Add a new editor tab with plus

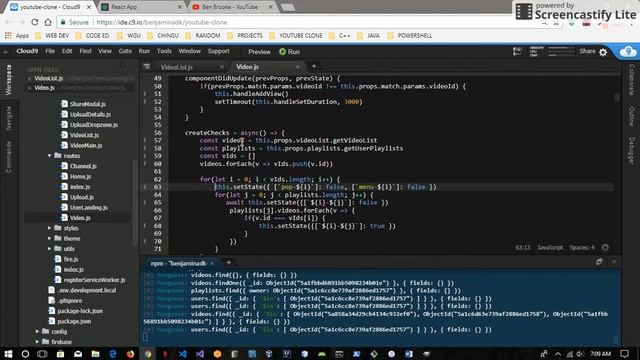point(314,66)
